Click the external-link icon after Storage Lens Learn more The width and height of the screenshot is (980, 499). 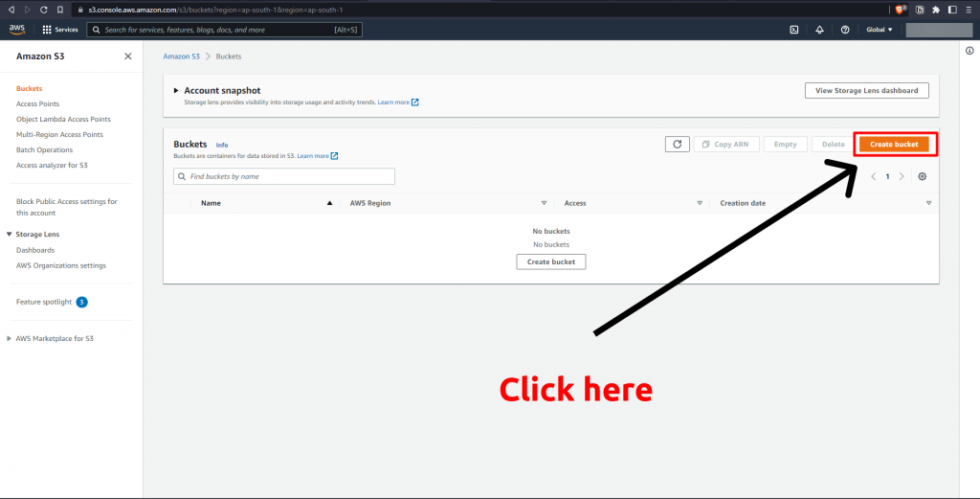(x=415, y=102)
